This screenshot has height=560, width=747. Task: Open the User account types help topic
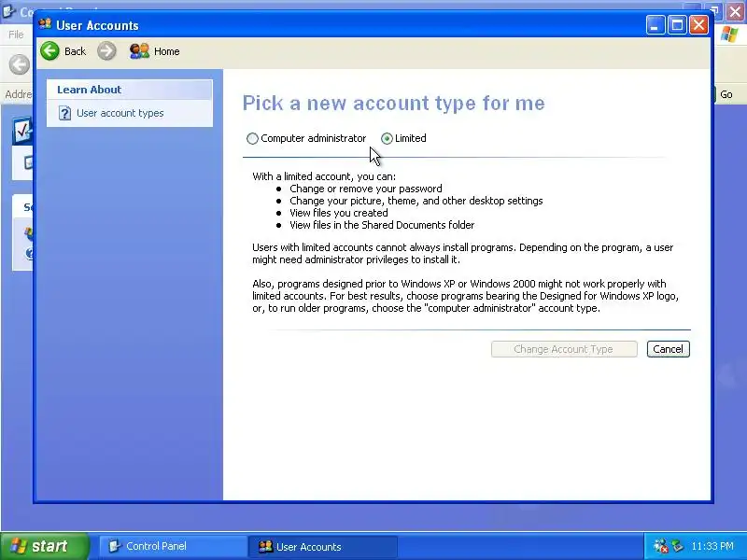pos(120,113)
